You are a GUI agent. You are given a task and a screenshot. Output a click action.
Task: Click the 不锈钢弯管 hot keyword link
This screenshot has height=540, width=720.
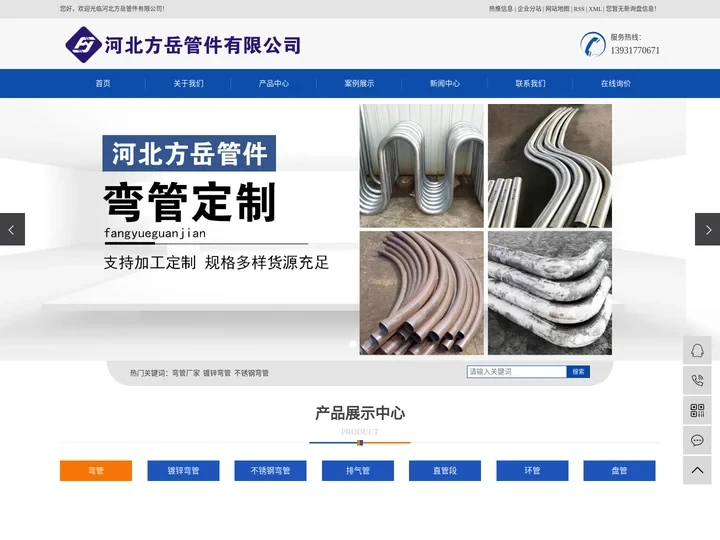[251, 373]
